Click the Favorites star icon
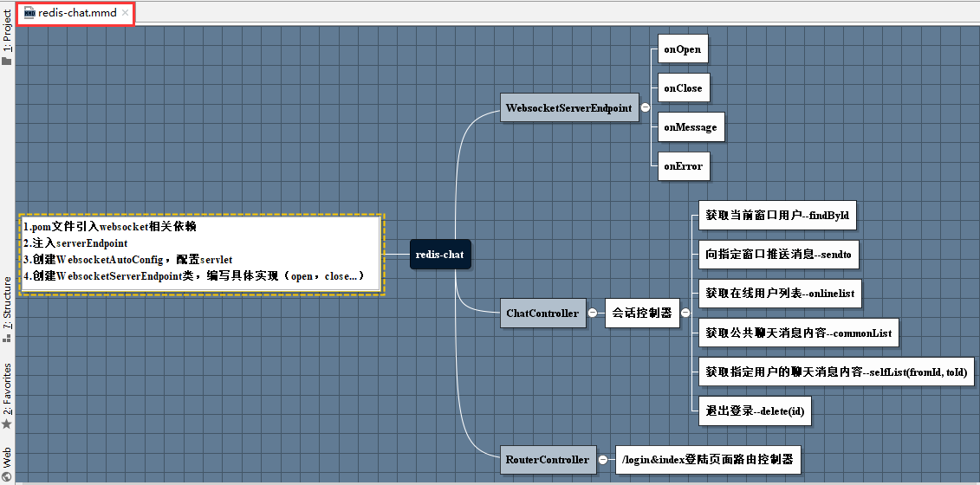980x485 pixels. pos(7,424)
